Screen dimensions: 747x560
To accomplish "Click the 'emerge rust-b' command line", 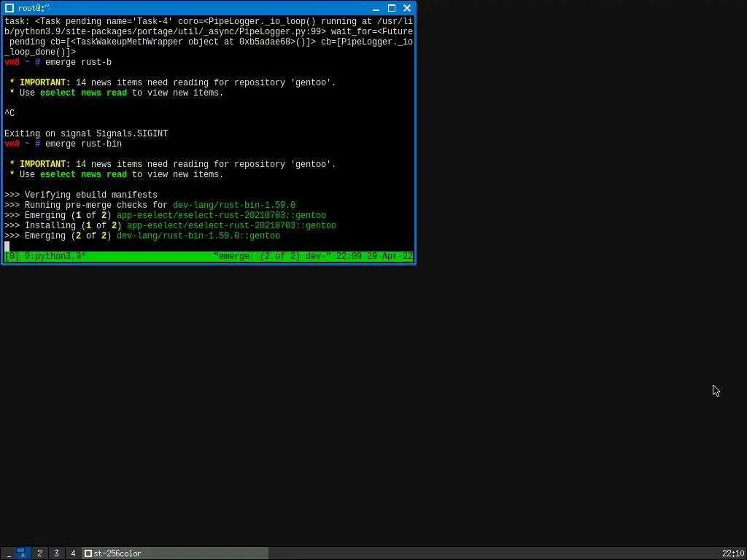I will click(58, 63).
